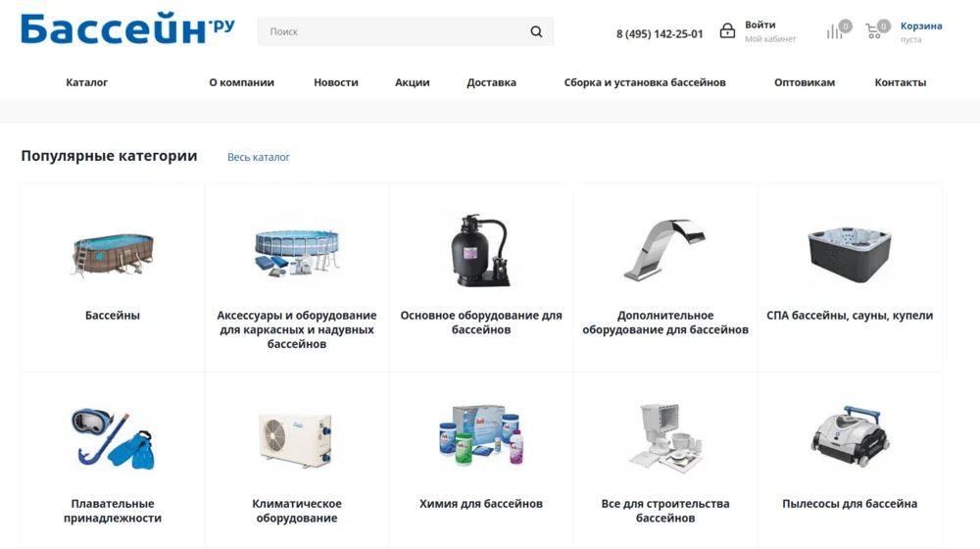Viewport: 980px width, 549px height.
Task: Click the login padlock icon
Action: point(727,30)
